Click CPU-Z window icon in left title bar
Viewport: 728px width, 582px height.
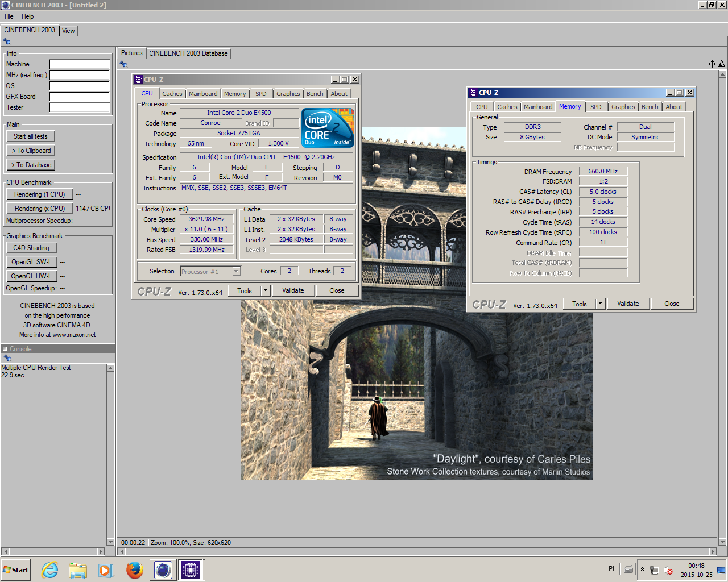pyautogui.click(x=138, y=80)
